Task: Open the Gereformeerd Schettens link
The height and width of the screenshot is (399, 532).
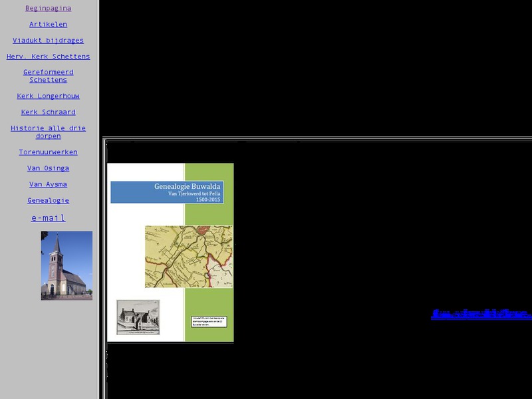Action: pyautogui.click(x=49, y=75)
